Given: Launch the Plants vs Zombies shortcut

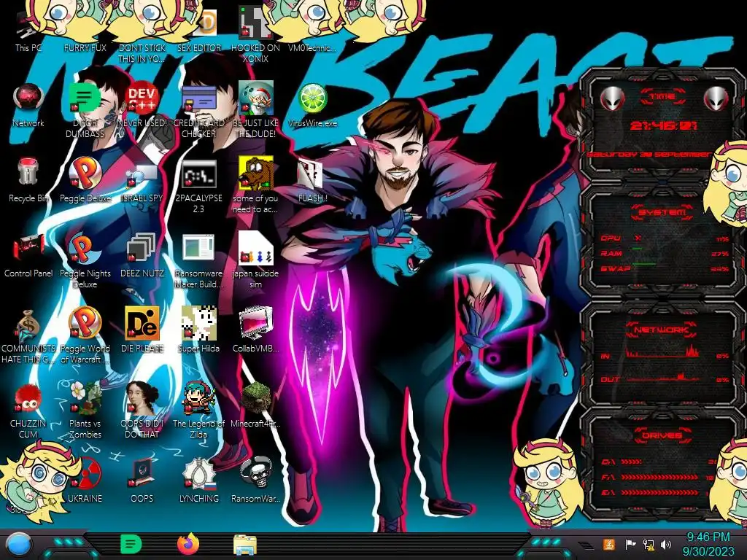Looking at the screenshot, I should click(85, 411).
